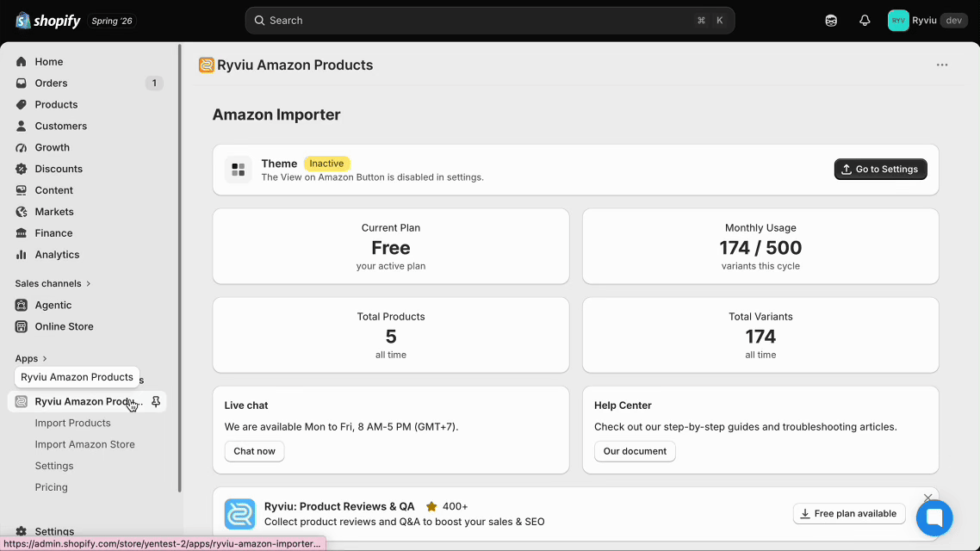This screenshot has height=551, width=980.
Task: Open the Spring '26 edition badge
Action: click(112, 21)
